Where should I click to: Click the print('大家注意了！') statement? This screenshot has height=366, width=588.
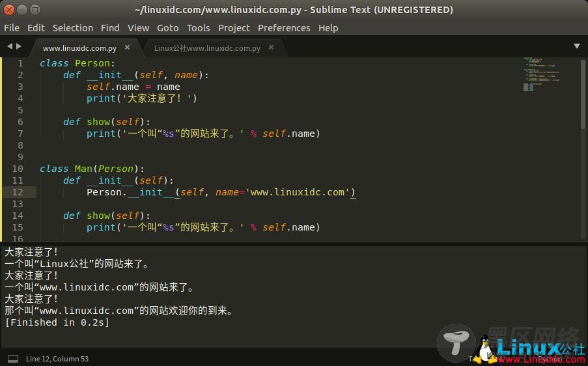click(142, 98)
